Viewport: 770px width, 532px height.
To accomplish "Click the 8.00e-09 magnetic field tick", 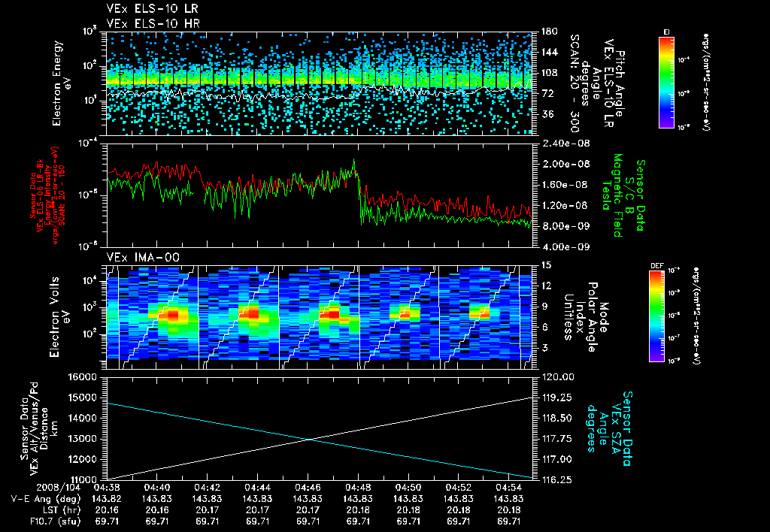I will click(x=565, y=225).
